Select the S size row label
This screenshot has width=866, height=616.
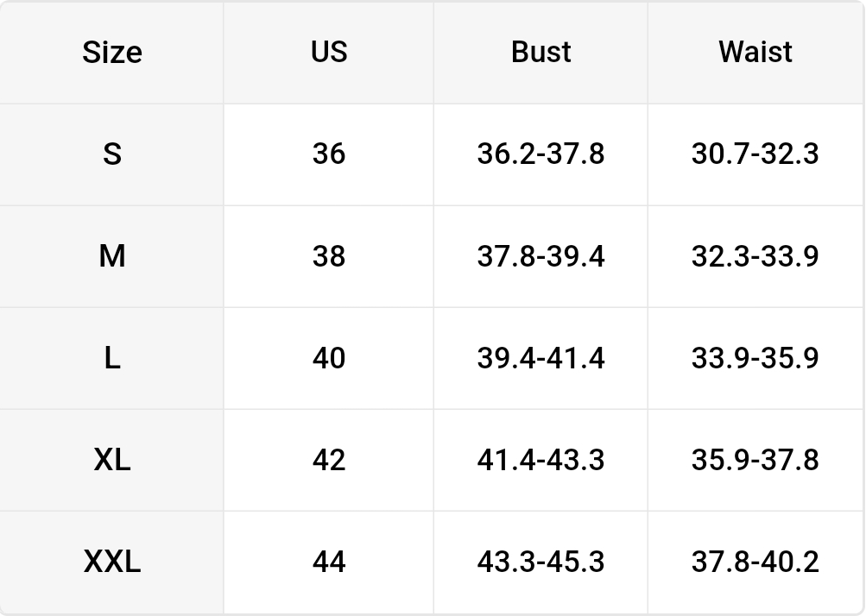112,154
